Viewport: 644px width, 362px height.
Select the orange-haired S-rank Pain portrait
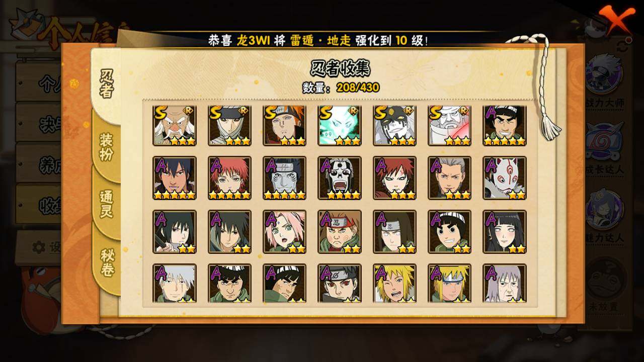tap(285, 126)
